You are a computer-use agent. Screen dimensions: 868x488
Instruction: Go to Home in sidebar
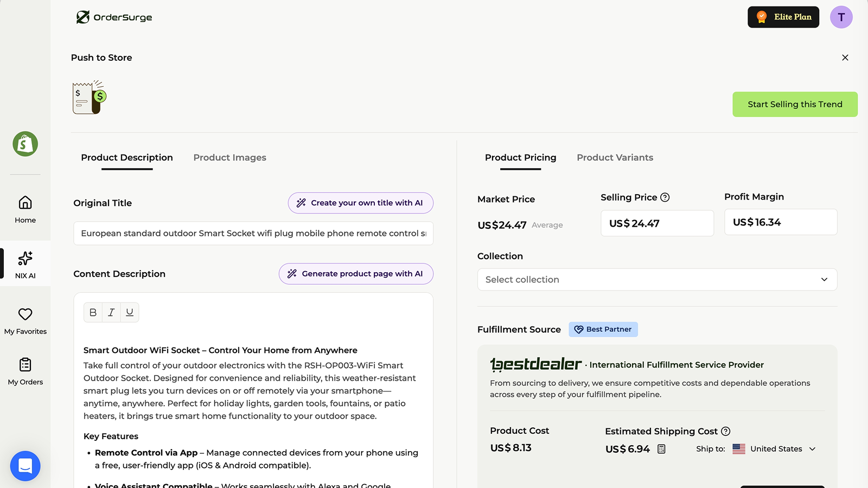[25, 209]
